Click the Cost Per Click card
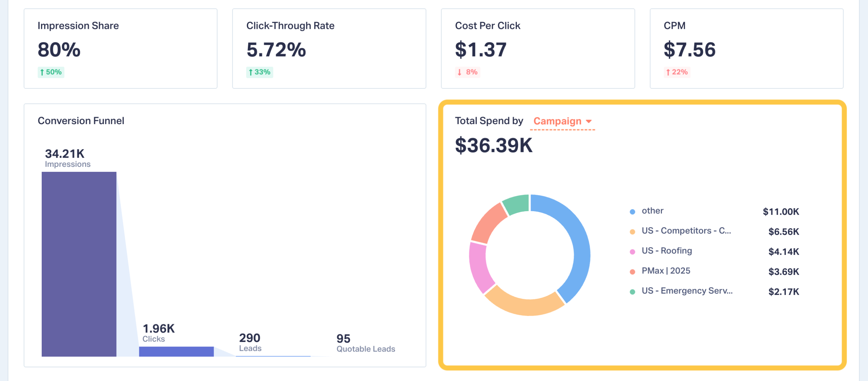 [x=537, y=48]
